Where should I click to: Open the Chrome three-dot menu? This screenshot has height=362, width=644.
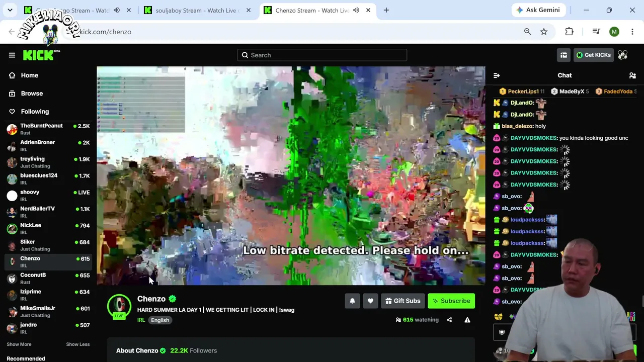tap(632, 32)
